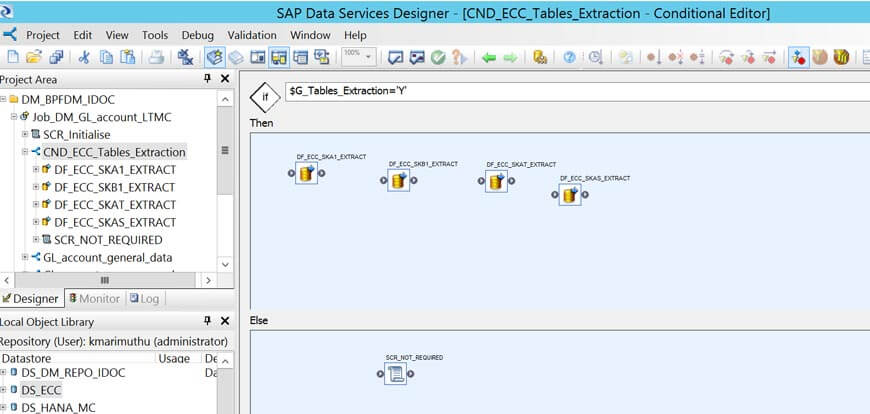Click the green Back arrow icon
Screen dimensions: 870x414
pyautogui.click(x=489, y=57)
